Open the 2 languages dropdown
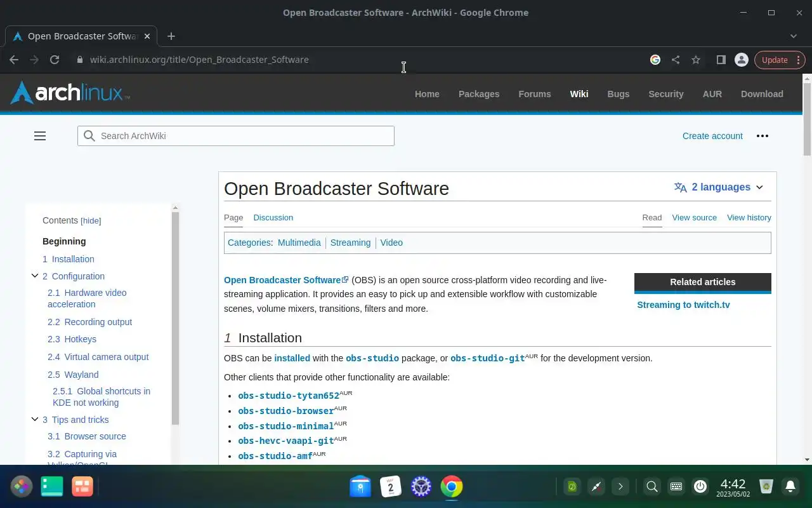 tap(719, 187)
